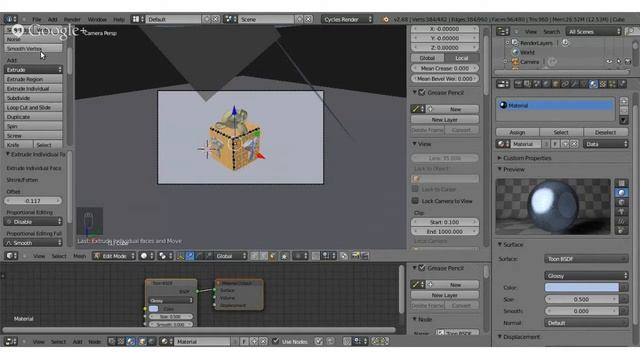Select the flat plane preview icon
This screenshot has width=640, height=360.
[x=621, y=183]
